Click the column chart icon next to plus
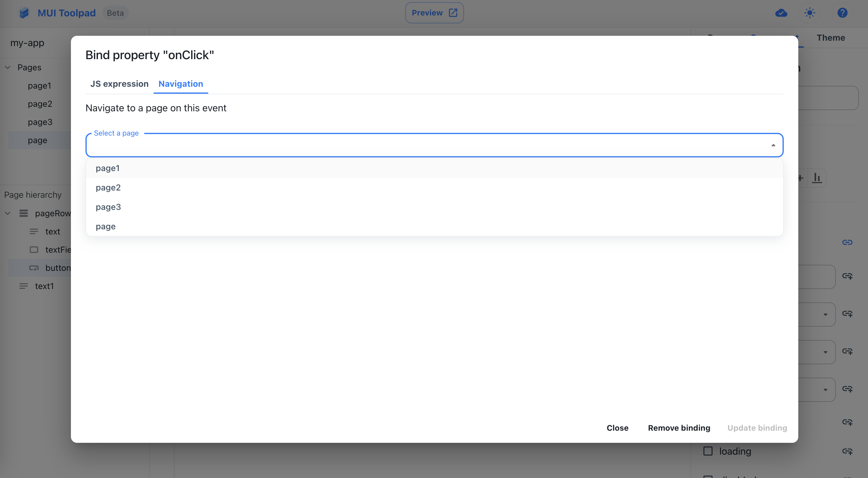The image size is (868, 478). tap(817, 178)
